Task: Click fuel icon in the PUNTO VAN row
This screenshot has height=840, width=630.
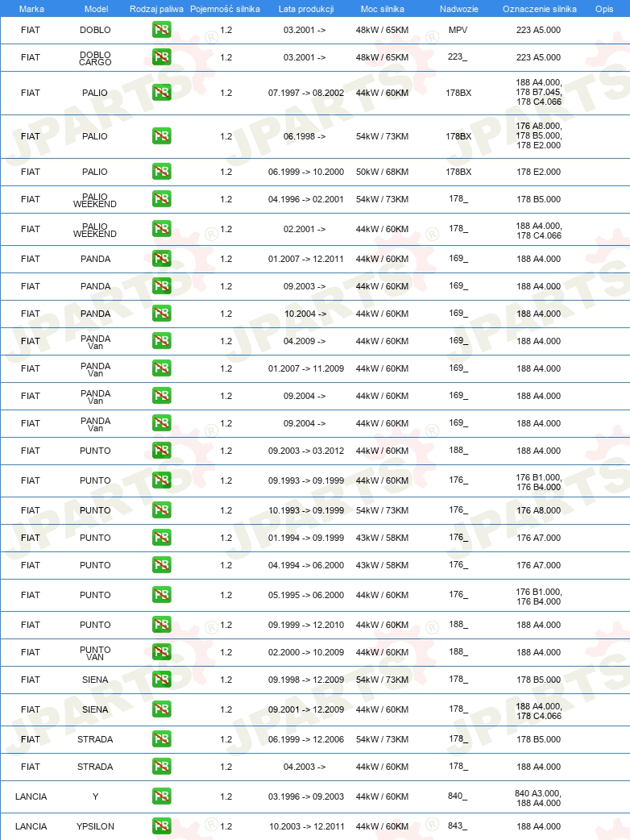Action: coord(162,652)
